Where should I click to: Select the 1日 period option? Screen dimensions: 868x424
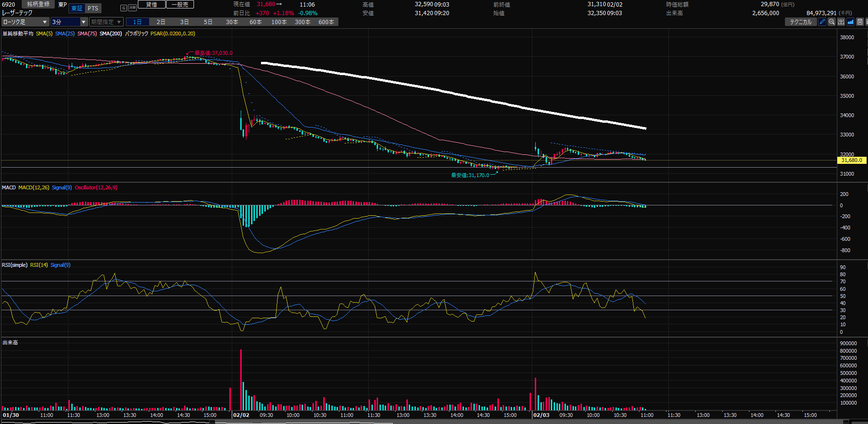click(137, 22)
